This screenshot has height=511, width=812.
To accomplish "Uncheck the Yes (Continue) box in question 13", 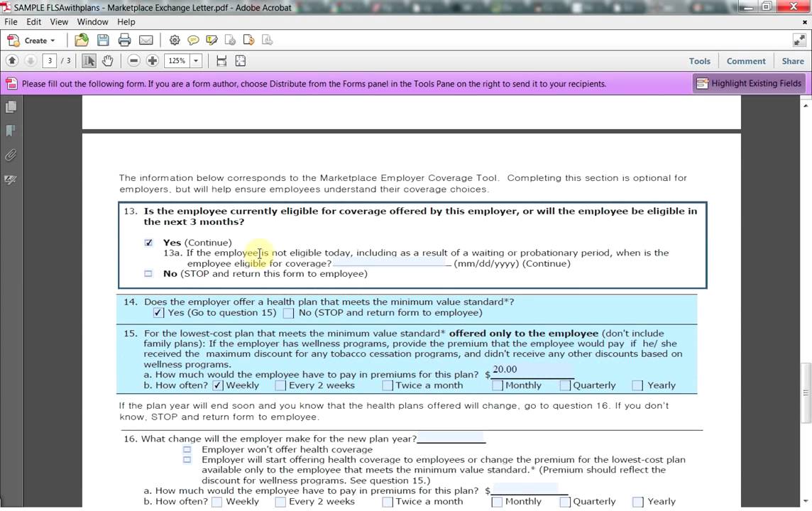I will [x=148, y=242].
